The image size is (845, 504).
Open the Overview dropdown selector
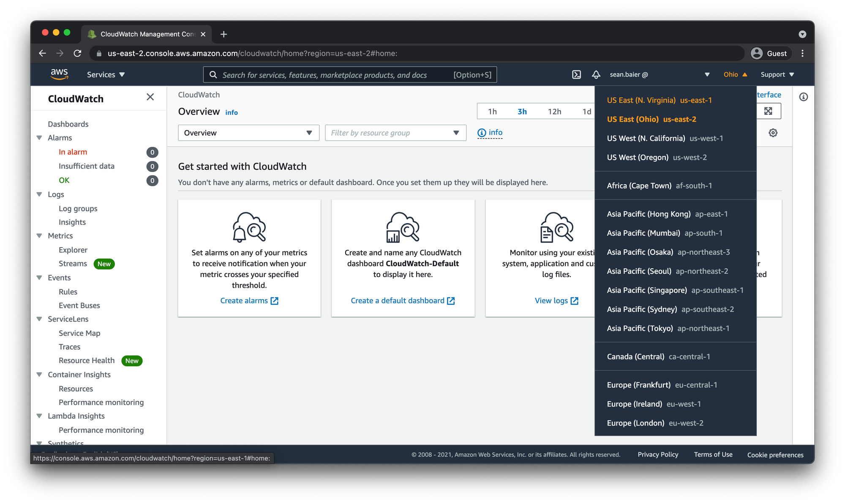pos(248,133)
